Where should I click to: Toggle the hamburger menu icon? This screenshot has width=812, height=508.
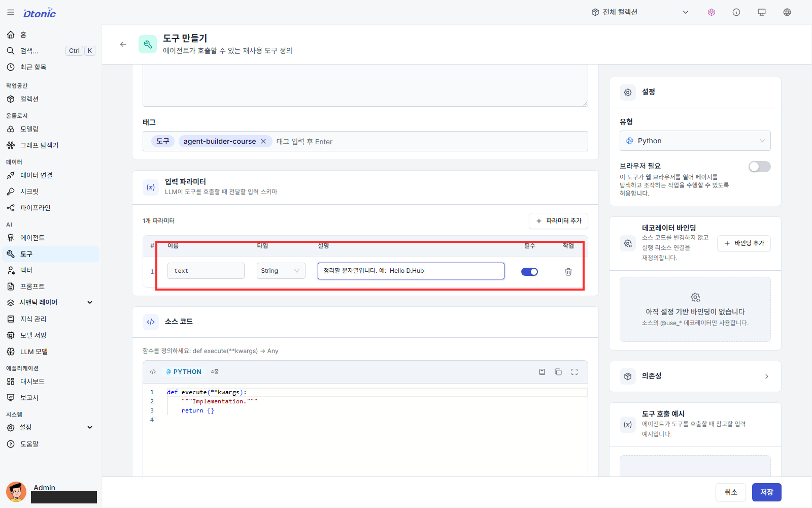(11, 12)
